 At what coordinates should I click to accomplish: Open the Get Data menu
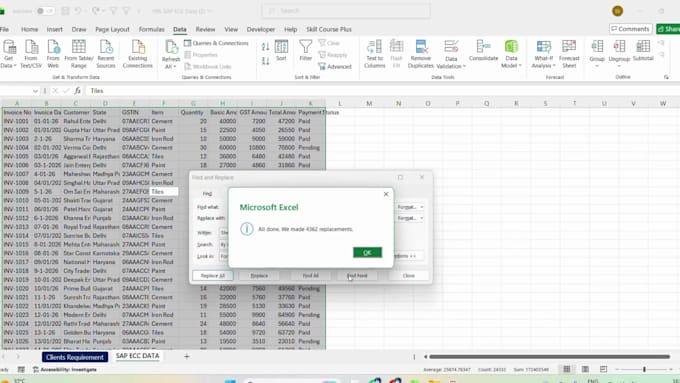[9, 54]
